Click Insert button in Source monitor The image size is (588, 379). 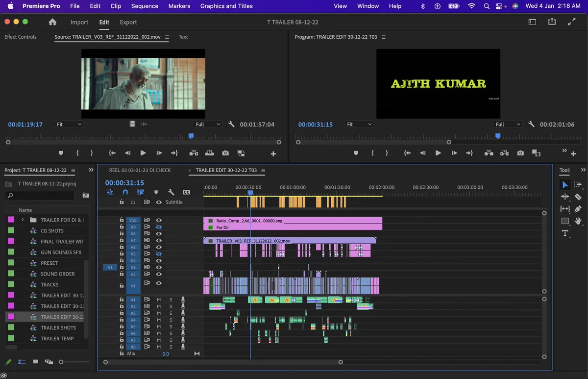coord(194,153)
